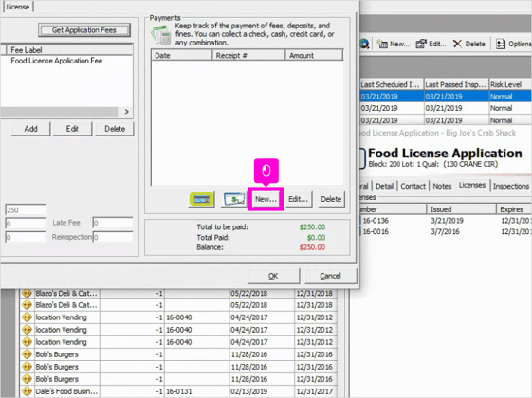This screenshot has width=532, height=398.
Task: Click Get Application Fees button
Action: pos(84,30)
